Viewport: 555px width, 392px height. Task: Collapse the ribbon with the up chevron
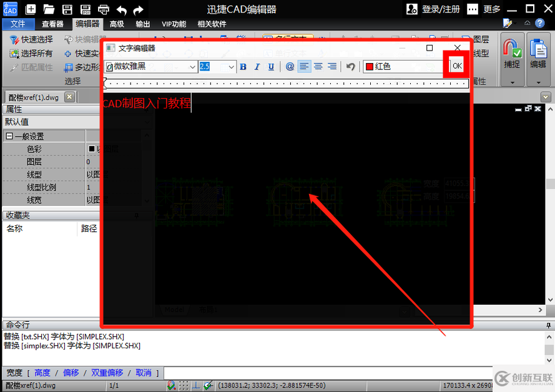(x=527, y=23)
